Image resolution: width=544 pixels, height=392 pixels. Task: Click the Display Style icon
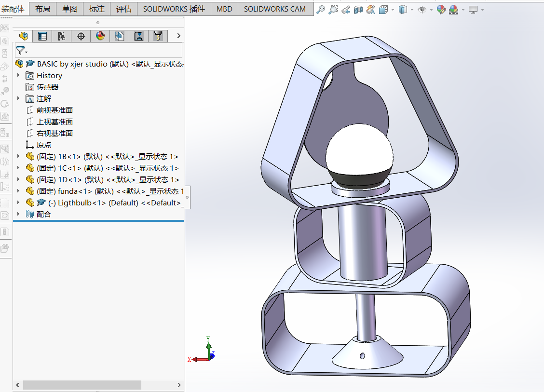tap(403, 10)
